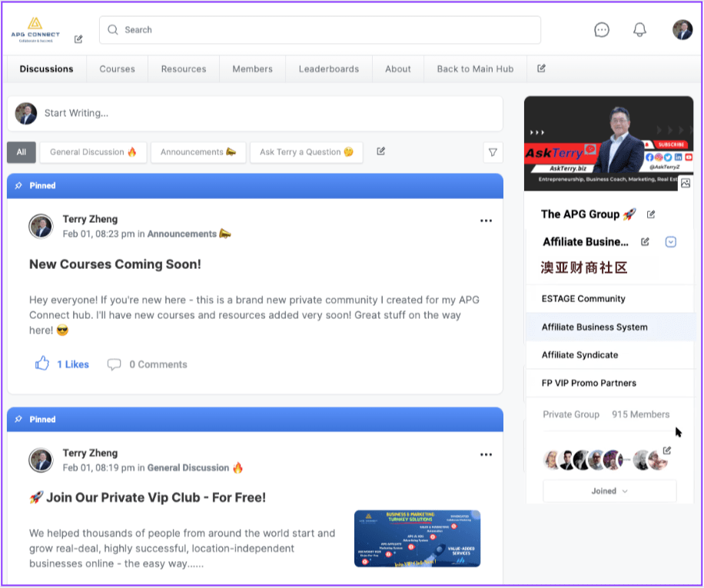Select Affiliate Syndicate group
This screenshot has width=704, height=588.
(x=609, y=354)
